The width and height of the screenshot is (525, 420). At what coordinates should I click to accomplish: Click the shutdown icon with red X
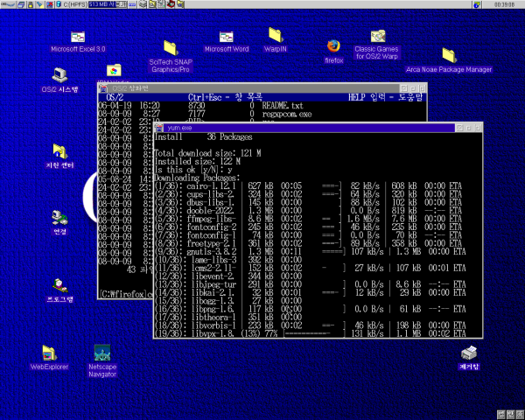pos(50,4)
